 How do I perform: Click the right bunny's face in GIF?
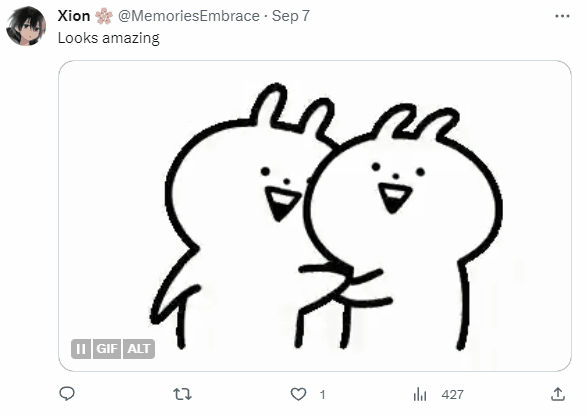398,187
